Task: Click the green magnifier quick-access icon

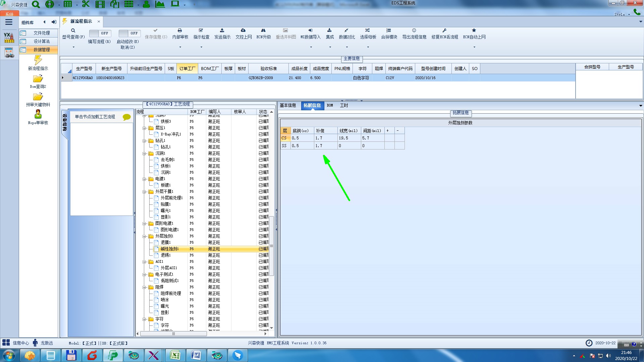Action: pos(36,4)
